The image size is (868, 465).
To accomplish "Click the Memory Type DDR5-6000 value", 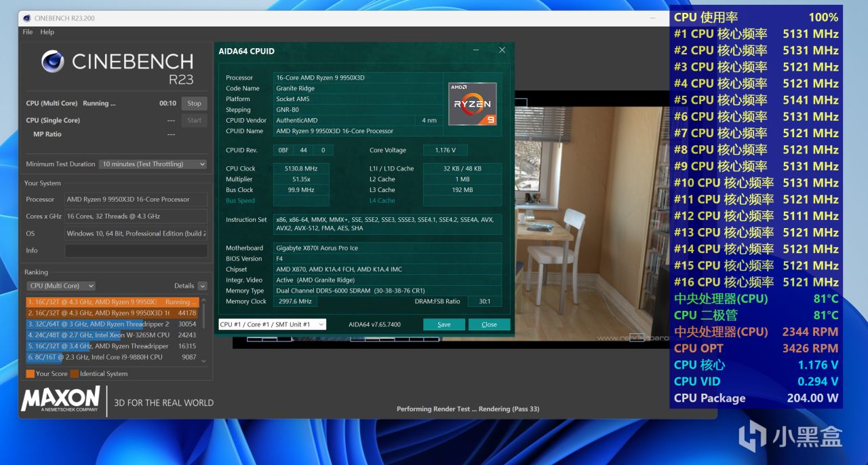I will 387,291.
